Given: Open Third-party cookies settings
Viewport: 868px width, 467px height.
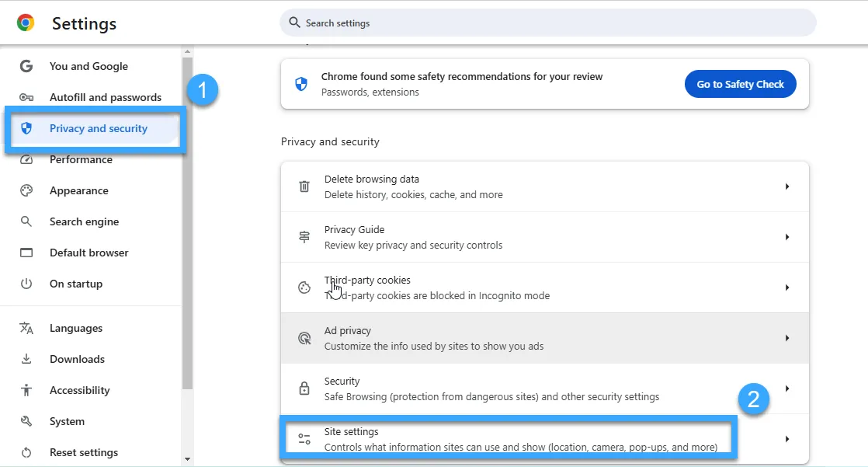Looking at the screenshot, I should coord(545,288).
